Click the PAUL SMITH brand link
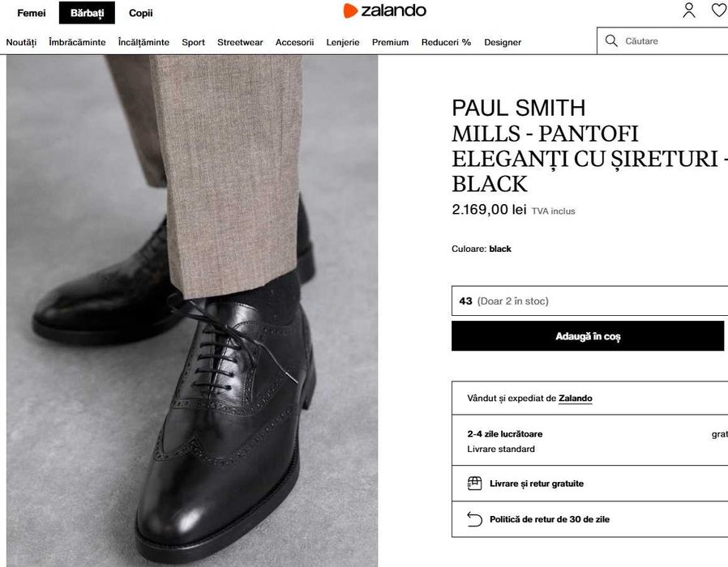Screen dimensions: 728x567 point(518,108)
